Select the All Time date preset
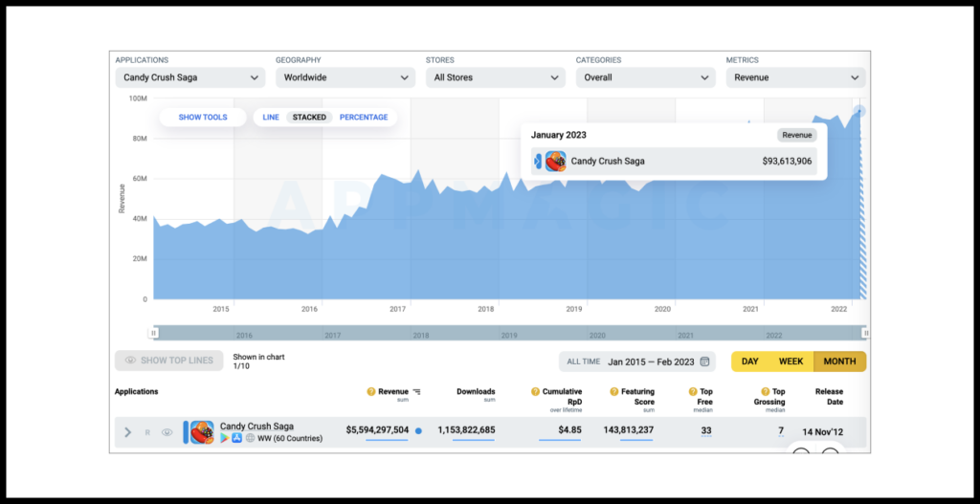 [583, 362]
